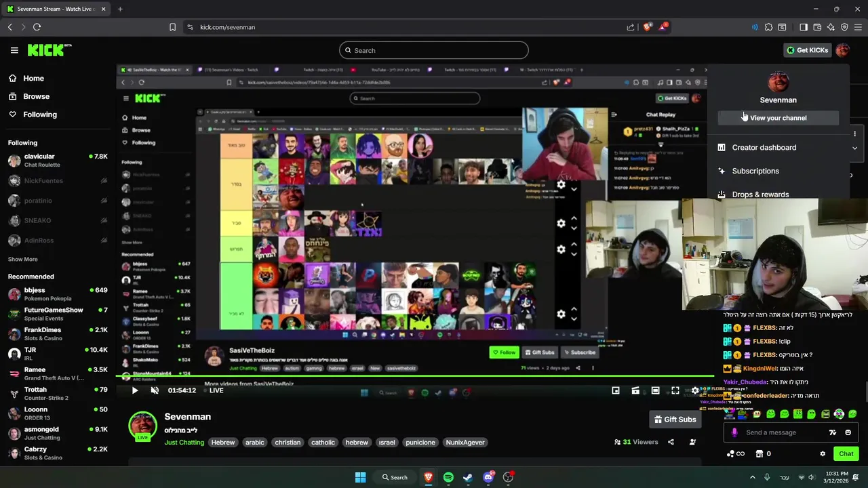Image resolution: width=868 pixels, height=488 pixels.
Task: Open AdinRoss channel in Following list
Action: click(x=57, y=240)
